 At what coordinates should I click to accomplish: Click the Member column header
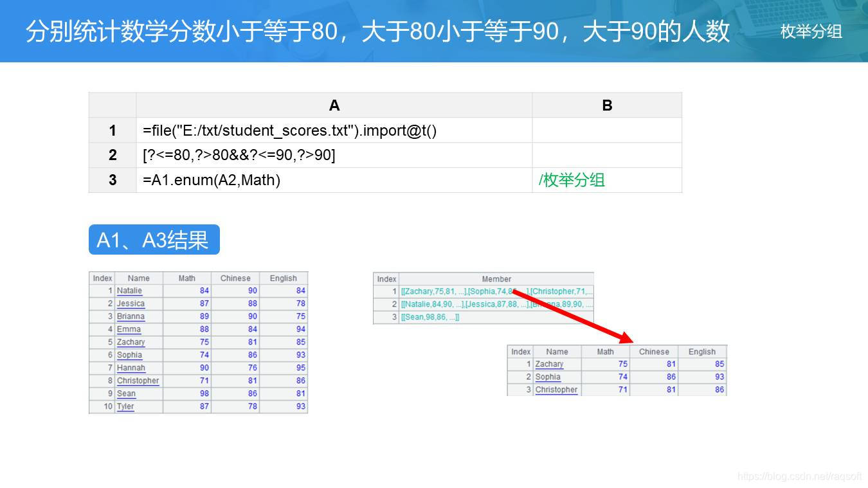pos(496,279)
